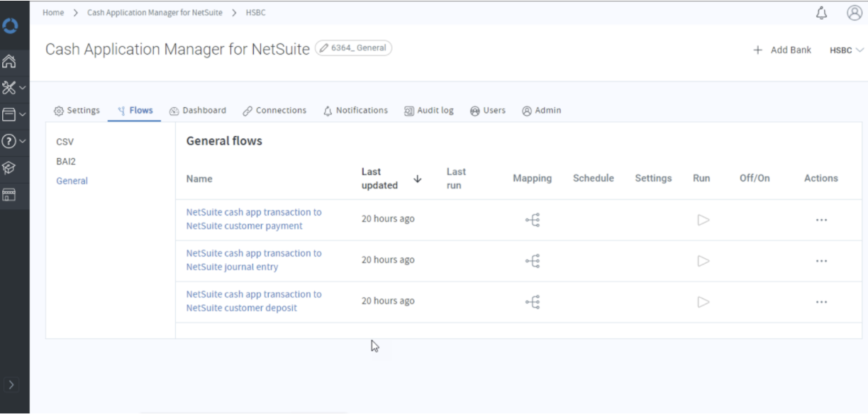Image resolution: width=868 pixels, height=417 pixels.
Task: Open the Connections tab
Action: click(274, 111)
